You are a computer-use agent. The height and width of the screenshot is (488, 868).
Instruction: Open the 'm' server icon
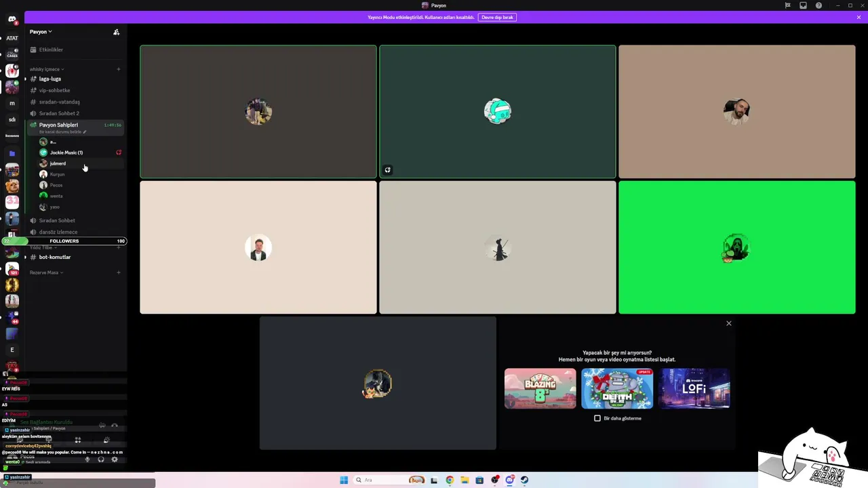point(12,103)
